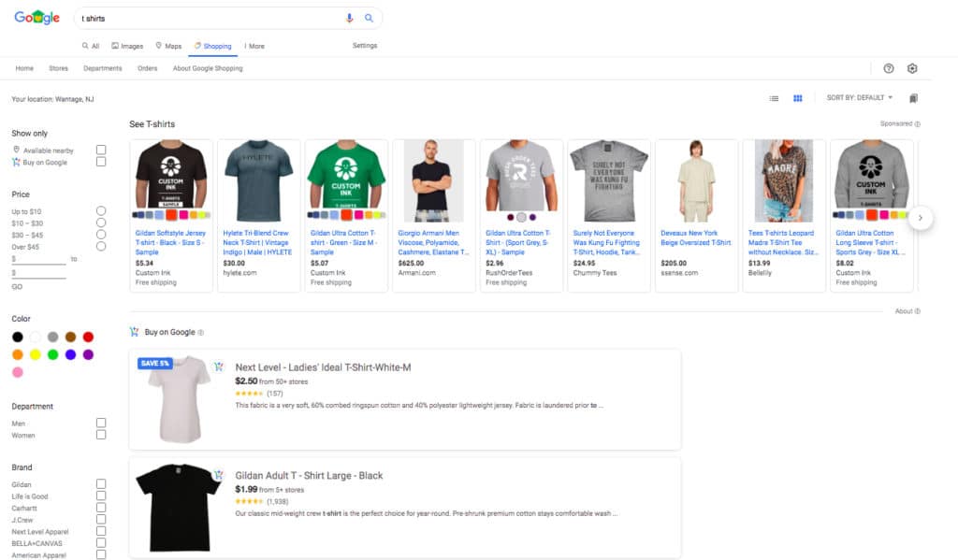Check the BELLA+CANVAS brand checkbox
The image size is (958, 560).
click(x=101, y=543)
